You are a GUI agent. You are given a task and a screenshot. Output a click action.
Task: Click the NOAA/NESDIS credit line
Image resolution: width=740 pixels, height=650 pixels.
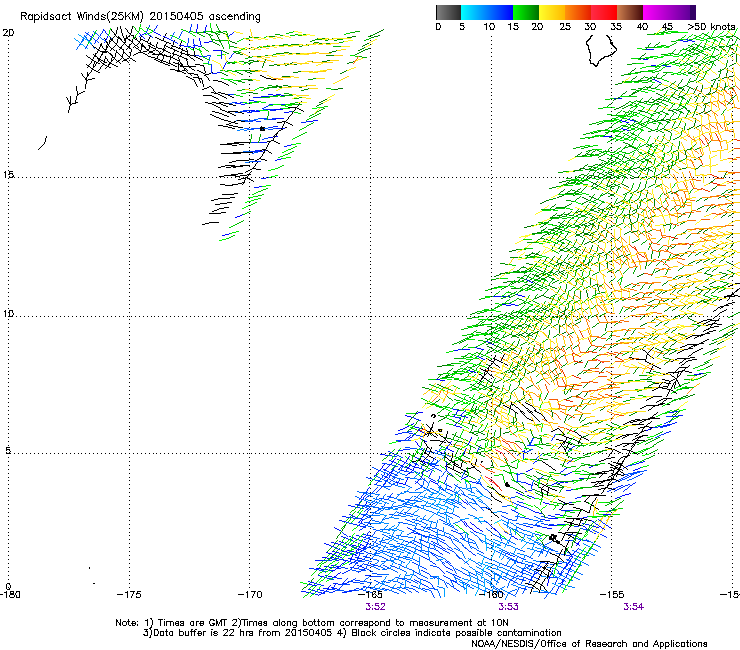coord(589,644)
